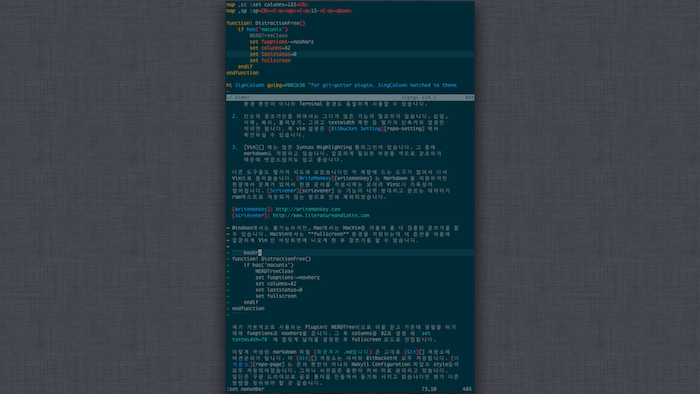Image resolution: width=700 pixels, height=394 pixels.
Task: Click the '48%' scroll percentage indicator
Action: tap(467, 389)
